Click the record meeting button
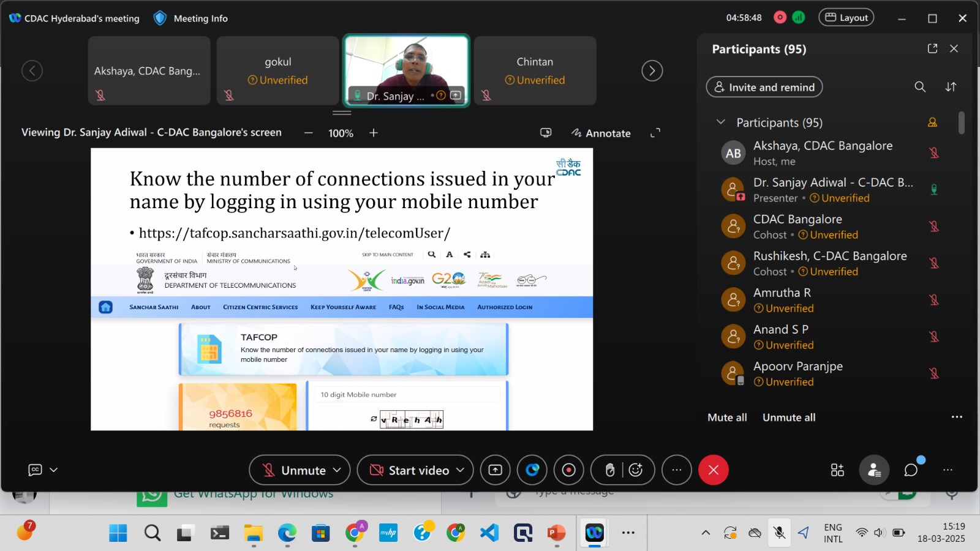Image resolution: width=980 pixels, height=551 pixels. click(x=568, y=470)
